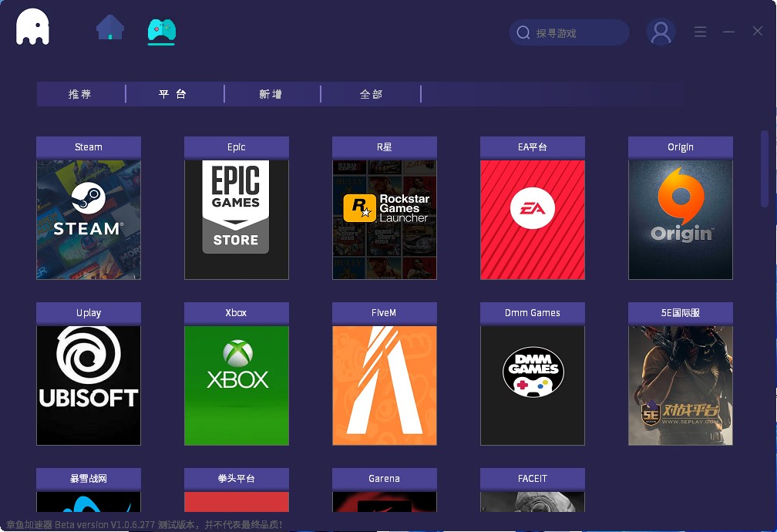Click the FACEIT header button
Screen dimensions: 777x532
(x=532, y=478)
